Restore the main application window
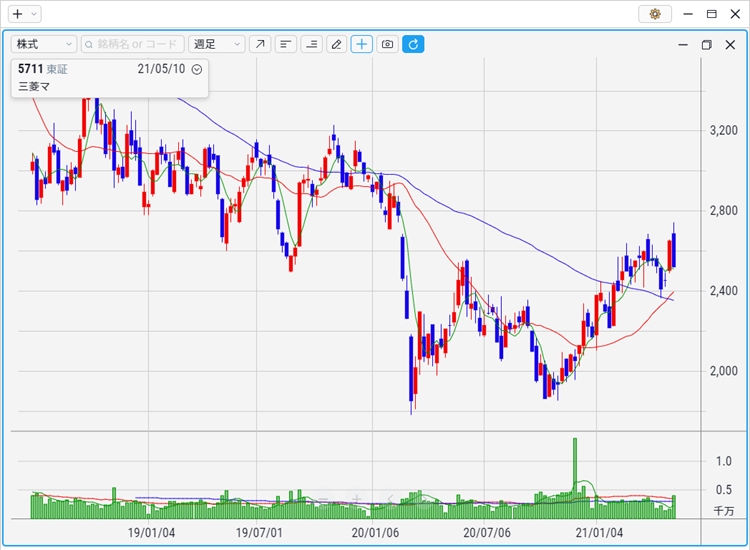 (x=712, y=14)
